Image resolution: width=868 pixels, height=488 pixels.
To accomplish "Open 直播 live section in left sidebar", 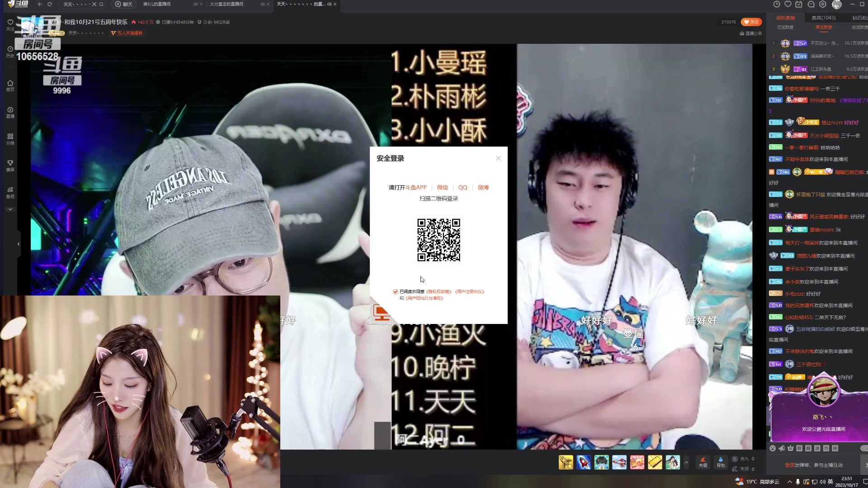I will 10,113.
